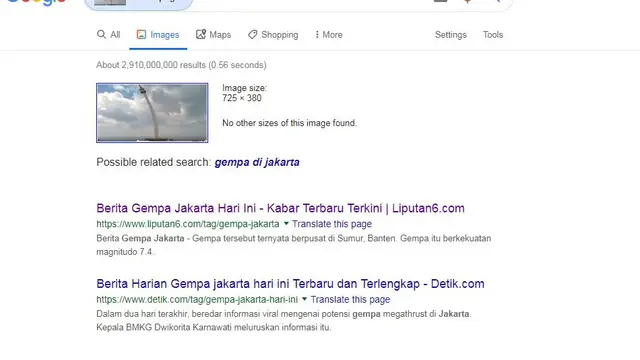Viewport: 640px width, 360px height.
Task: Click the tag icon beside Shopping
Action: click(253, 34)
